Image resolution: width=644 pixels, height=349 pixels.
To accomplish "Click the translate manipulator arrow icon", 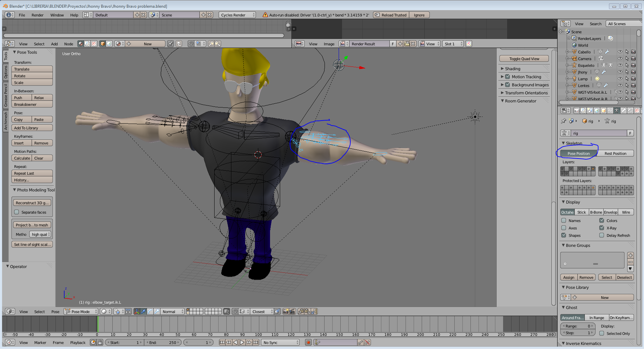I will click(143, 311).
